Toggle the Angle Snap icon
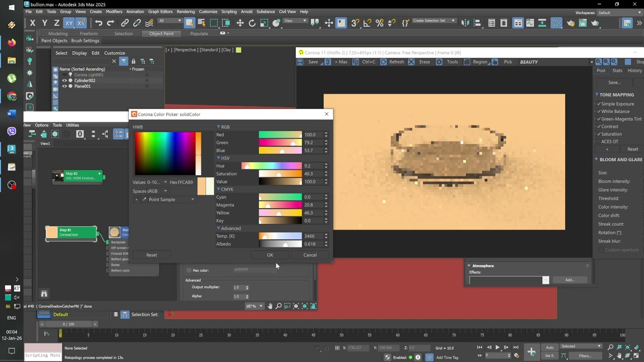 (x=367, y=23)
